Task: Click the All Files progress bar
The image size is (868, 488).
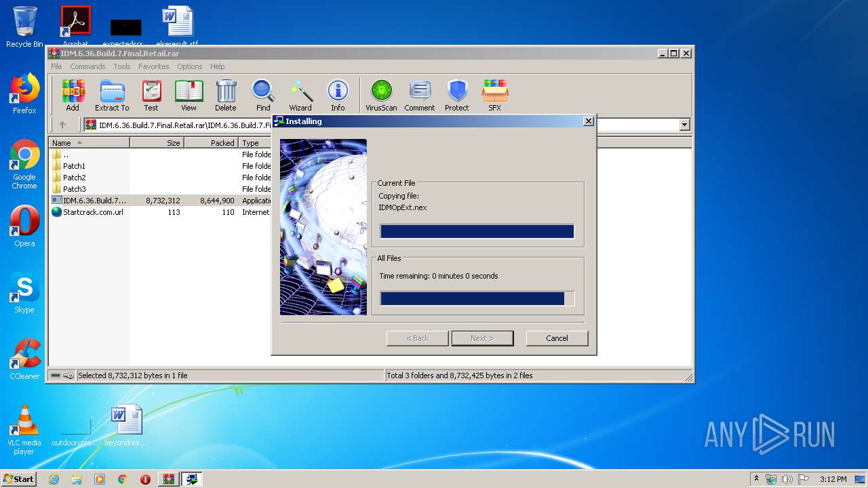Action: pos(477,299)
